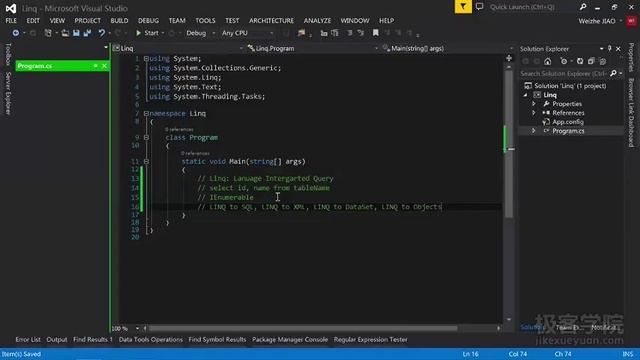The width and height of the screenshot is (640, 360).
Task: Open the notifications filter flag icon
Action: click(463, 7)
